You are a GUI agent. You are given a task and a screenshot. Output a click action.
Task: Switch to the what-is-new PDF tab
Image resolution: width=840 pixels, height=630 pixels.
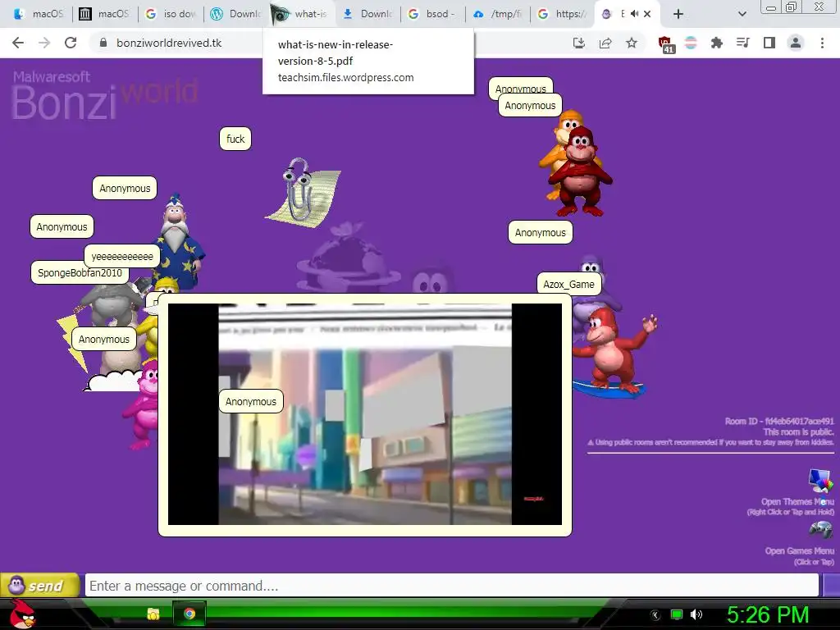[302, 14]
